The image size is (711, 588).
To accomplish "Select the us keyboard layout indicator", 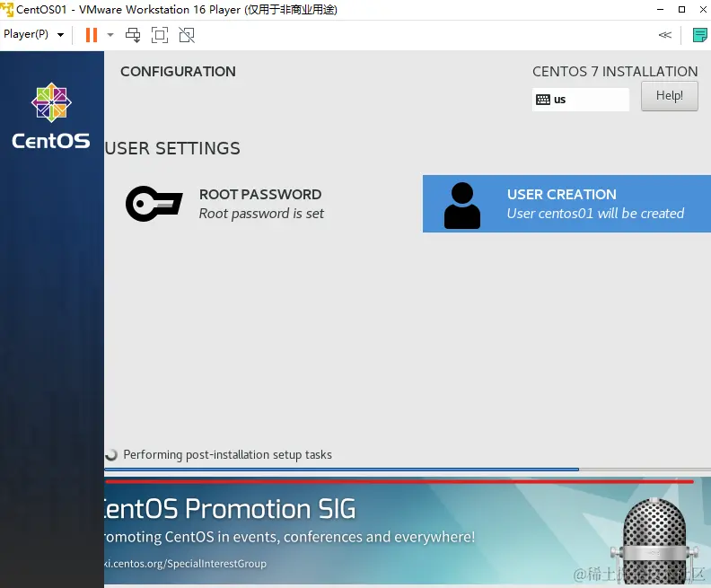I will (581, 100).
